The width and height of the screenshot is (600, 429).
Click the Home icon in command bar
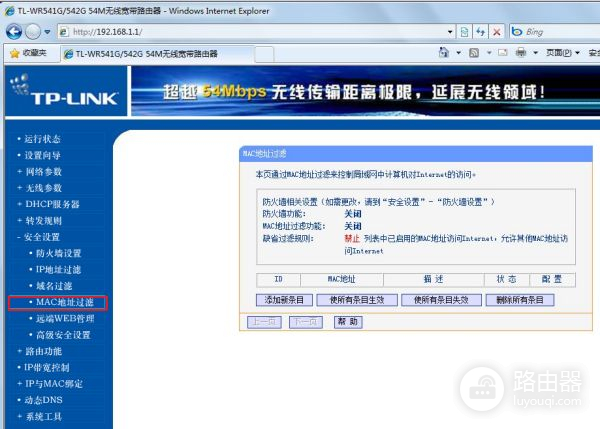click(444, 53)
